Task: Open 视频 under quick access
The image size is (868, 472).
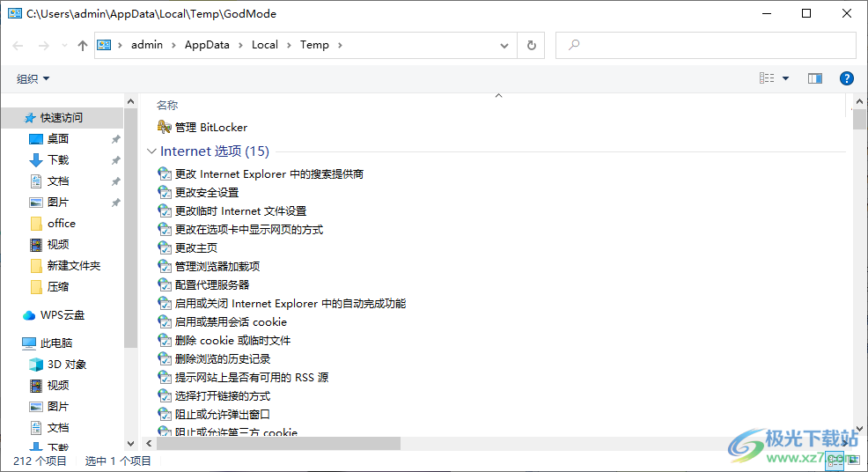Action: pyautogui.click(x=58, y=244)
